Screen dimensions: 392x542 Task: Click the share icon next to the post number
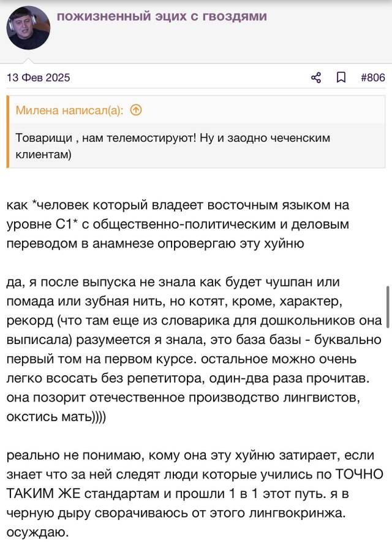pos(316,77)
